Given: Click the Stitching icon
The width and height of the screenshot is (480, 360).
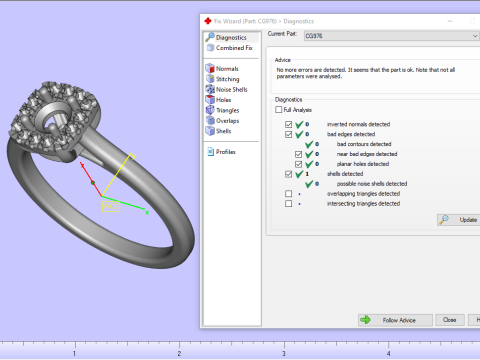Looking at the screenshot, I should pos(210,79).
